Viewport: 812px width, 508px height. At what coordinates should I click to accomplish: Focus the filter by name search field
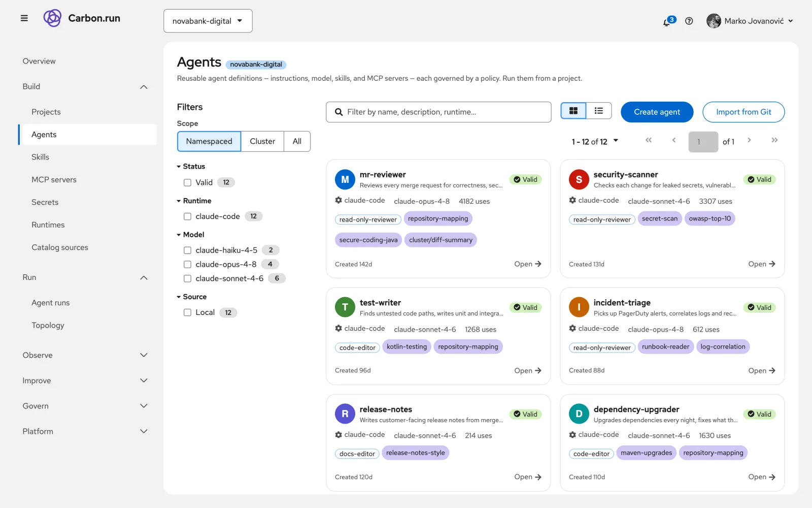pos(438,112)
